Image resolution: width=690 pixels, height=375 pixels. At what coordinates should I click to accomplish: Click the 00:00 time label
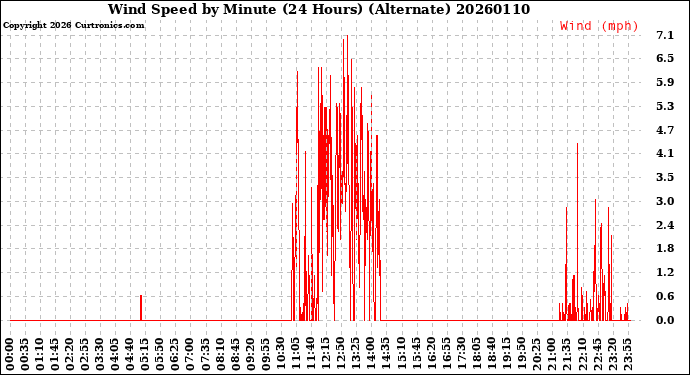pos(10,354)
